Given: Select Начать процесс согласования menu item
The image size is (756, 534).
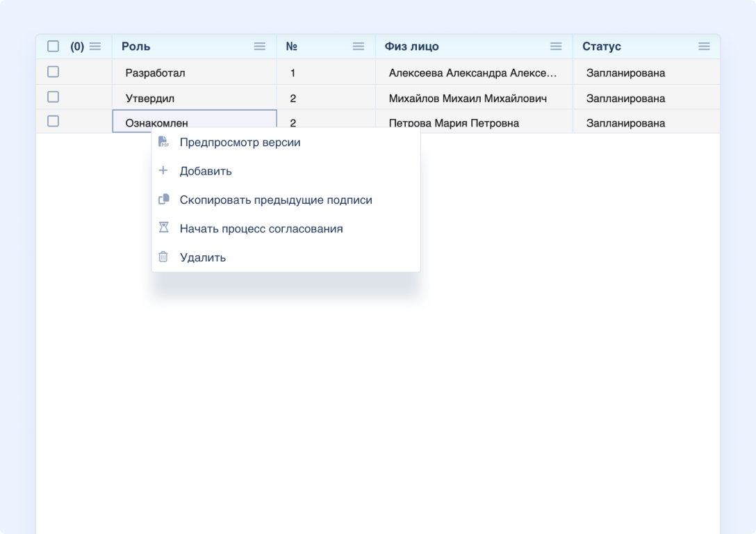Looking at the screenshot, I should coord(261,229).
